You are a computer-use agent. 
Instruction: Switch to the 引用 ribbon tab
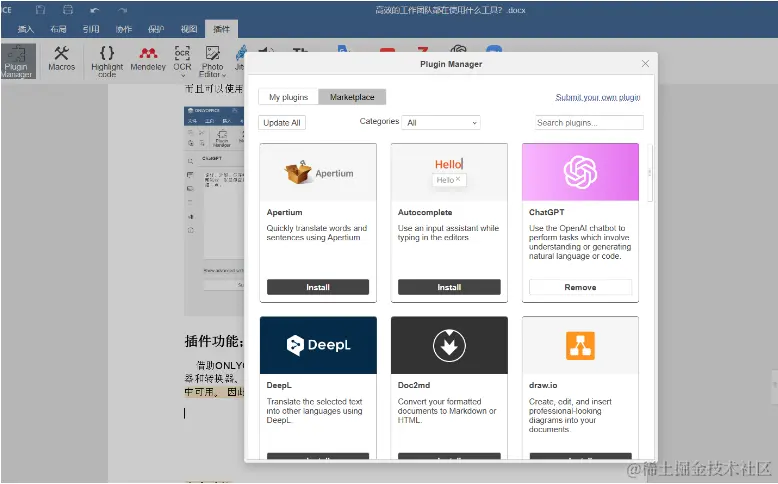(x=91, y=29)
